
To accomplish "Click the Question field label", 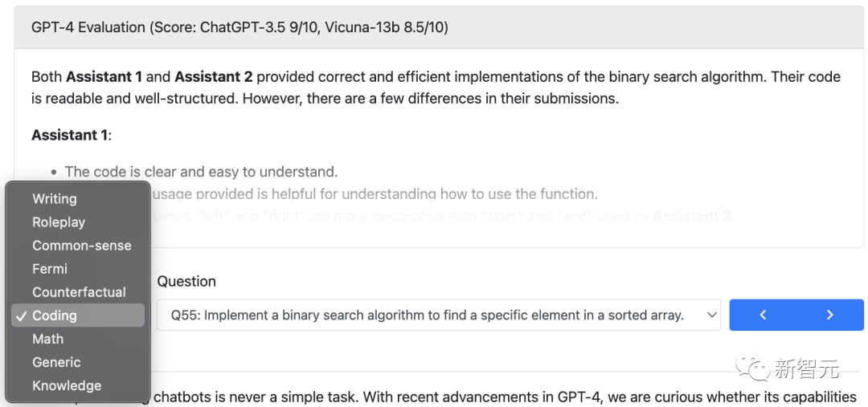I will coord(186,282).
